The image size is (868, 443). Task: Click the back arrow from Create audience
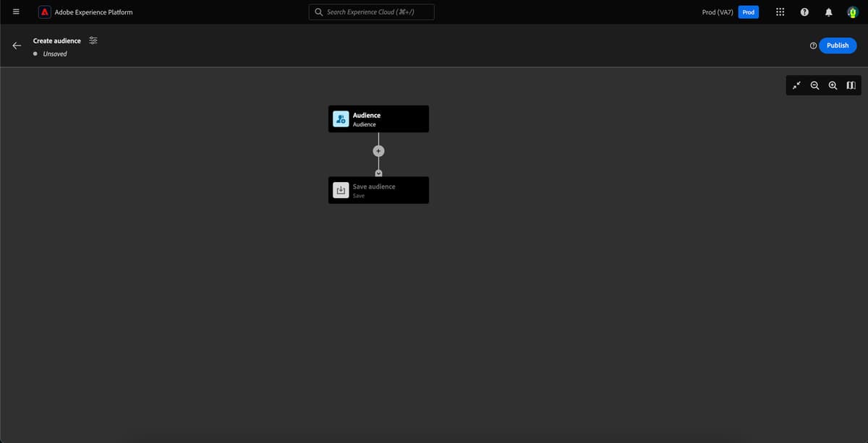click(x=16, y=45)
